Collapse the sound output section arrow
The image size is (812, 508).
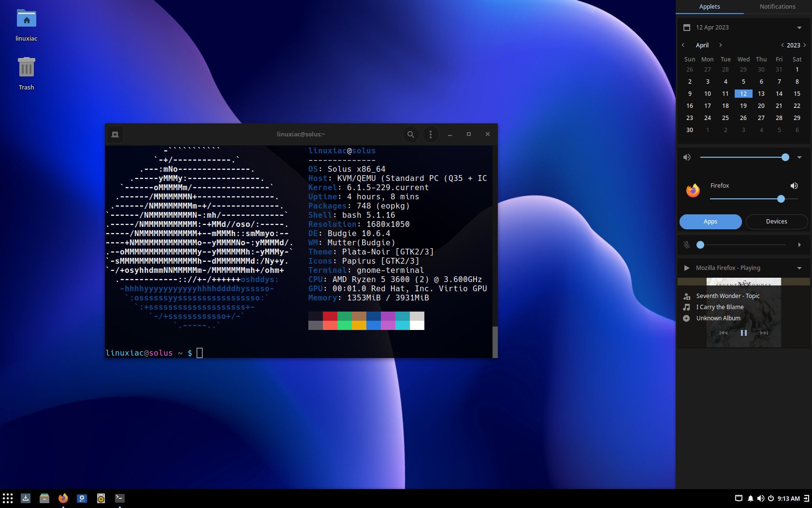pyautogui.click(x=799, y=157)
